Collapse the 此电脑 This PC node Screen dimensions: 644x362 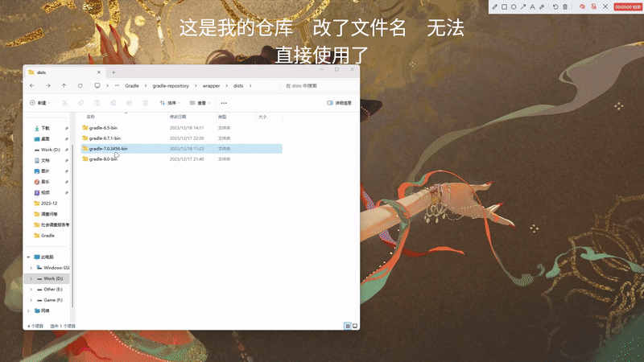[28, 257]
